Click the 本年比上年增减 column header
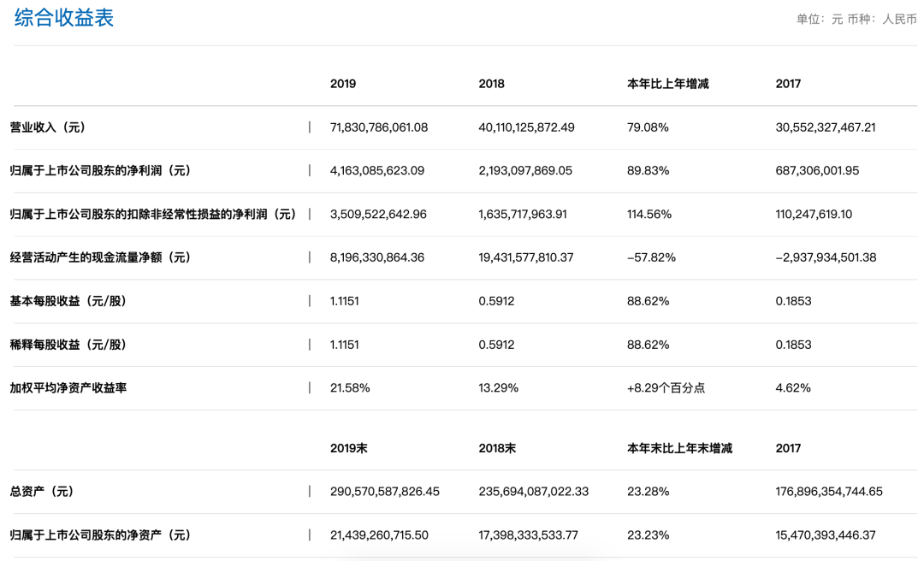 pyautogui.click(x=667, y=84)
